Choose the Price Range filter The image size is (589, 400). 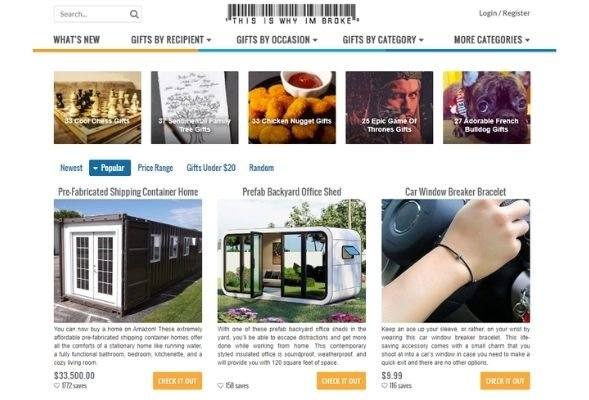tap(155, 168)
